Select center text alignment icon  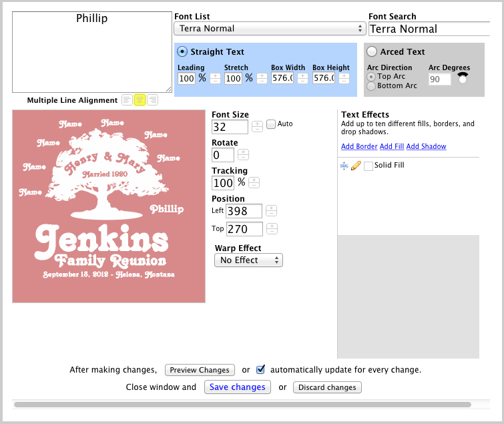click(x=140, y=100)
